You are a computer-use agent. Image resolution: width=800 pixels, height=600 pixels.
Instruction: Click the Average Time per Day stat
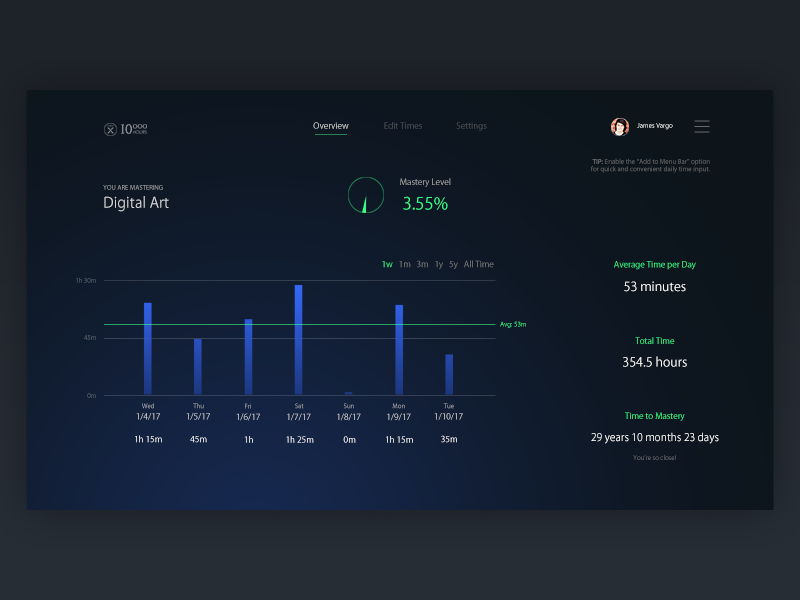coord(655,264)
